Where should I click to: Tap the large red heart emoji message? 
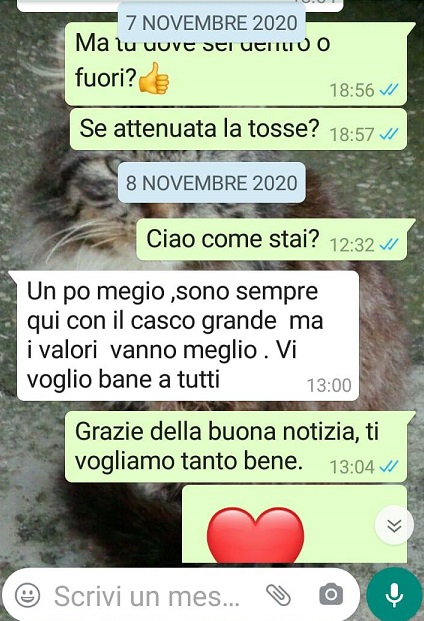click(256, 535)
